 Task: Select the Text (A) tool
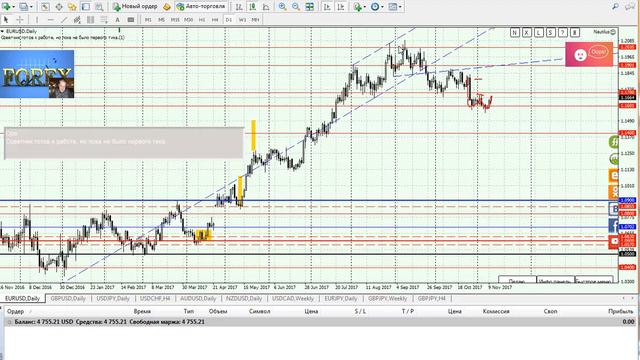[118, 20]
